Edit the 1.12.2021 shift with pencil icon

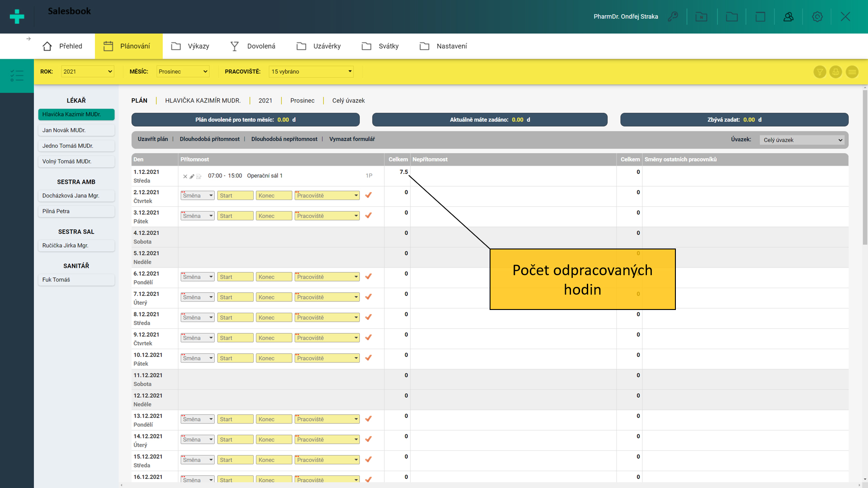point(192,176)
